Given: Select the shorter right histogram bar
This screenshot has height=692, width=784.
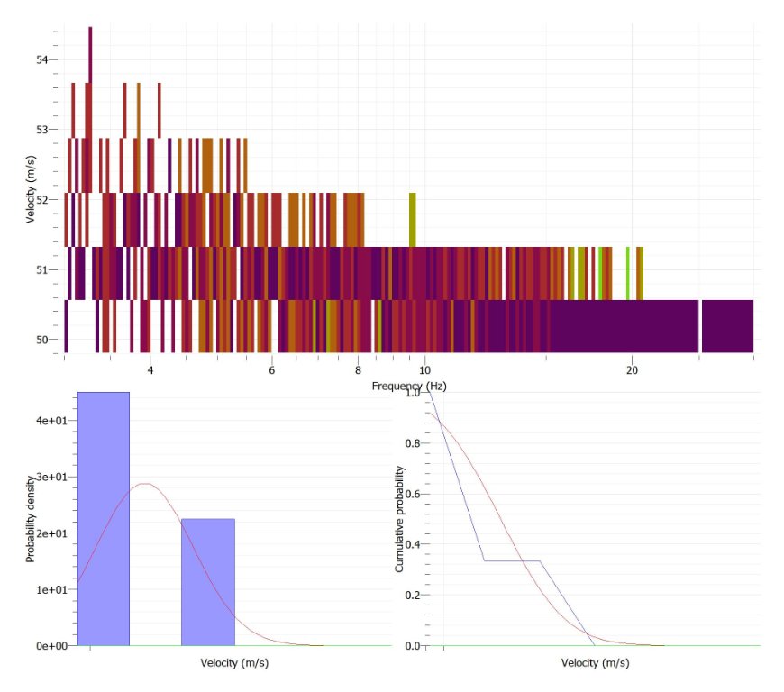Looking at the screenshot, I should tap(207, 582).
